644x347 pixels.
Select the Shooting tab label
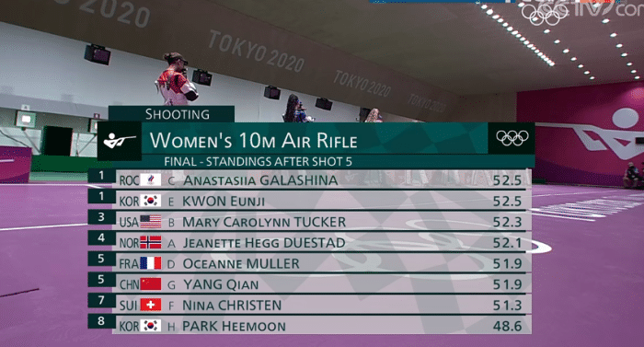(x=178, y=114)
